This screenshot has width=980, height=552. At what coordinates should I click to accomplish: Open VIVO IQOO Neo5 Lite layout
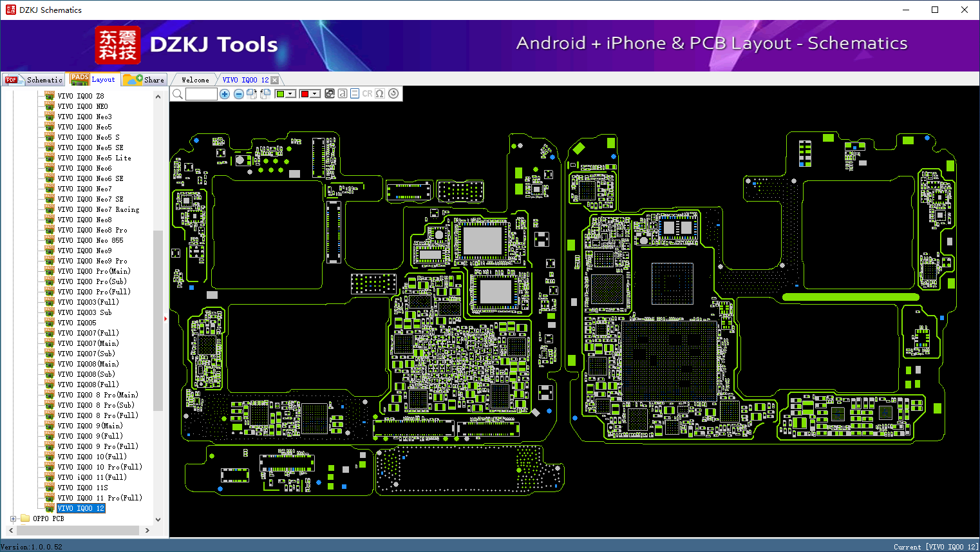[x=94, y=158]
